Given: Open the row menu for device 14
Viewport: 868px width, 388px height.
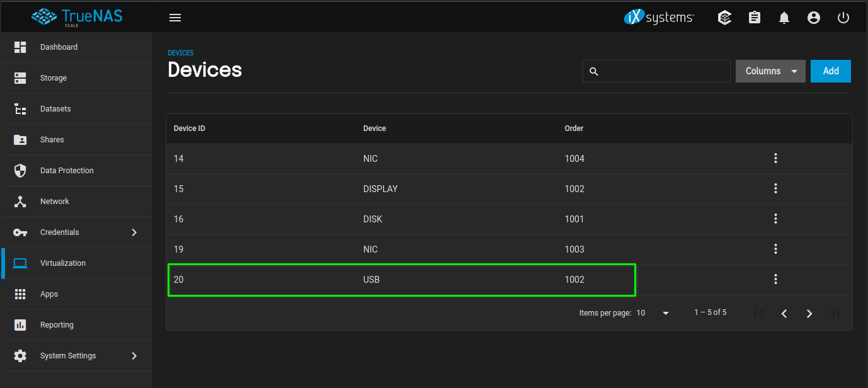Looking at the screenshot, I should click(x=775, y=158).
